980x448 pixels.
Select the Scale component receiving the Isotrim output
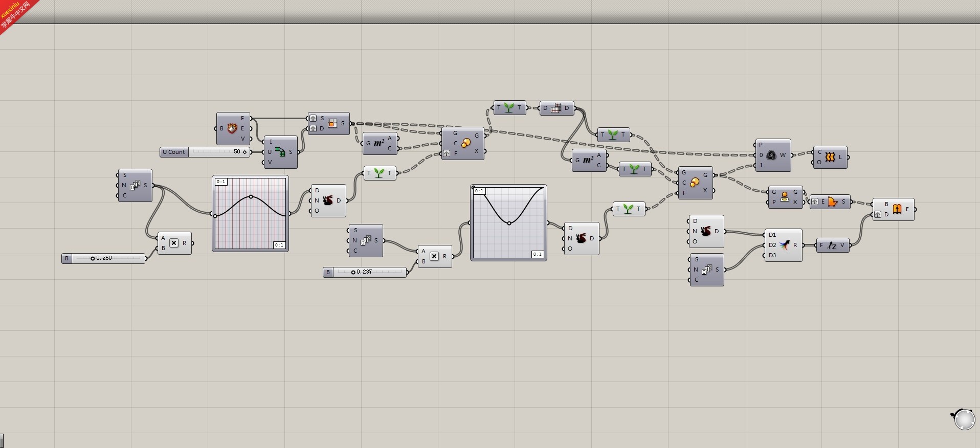463,143
